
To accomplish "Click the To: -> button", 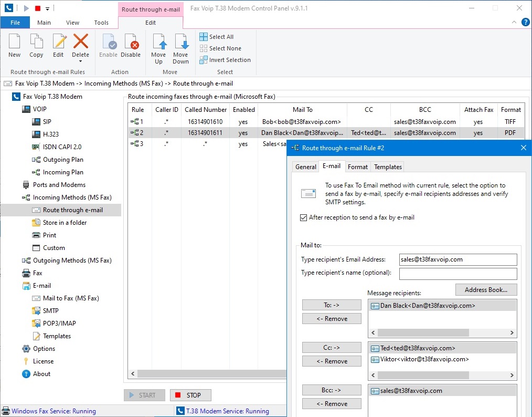I will tap(332, 305).
